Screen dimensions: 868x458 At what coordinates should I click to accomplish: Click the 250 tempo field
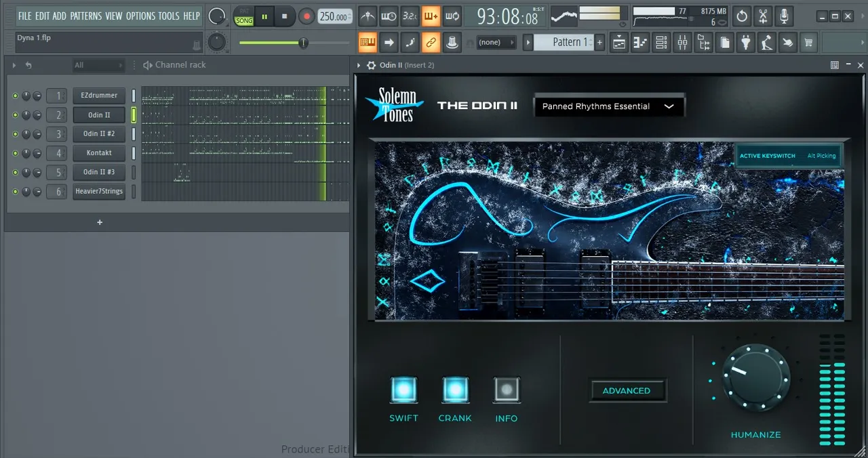pos(335,16)
